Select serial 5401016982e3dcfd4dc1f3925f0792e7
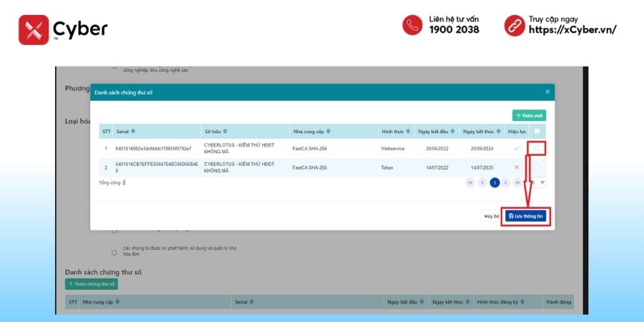This screenshot has height=322, width=644. 153,149
